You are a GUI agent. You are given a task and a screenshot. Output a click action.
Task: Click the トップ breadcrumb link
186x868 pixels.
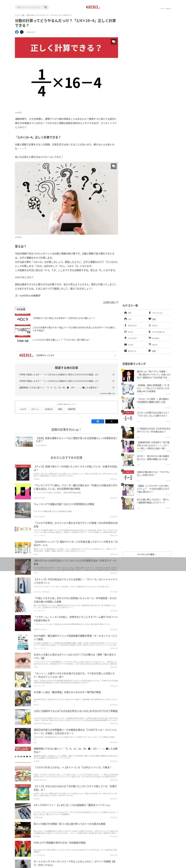17,15
